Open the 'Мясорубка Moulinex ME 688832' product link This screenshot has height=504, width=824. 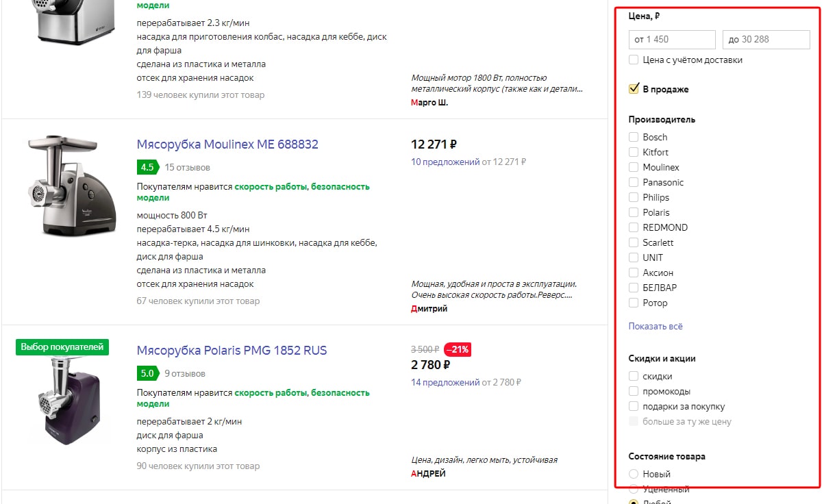227,144
